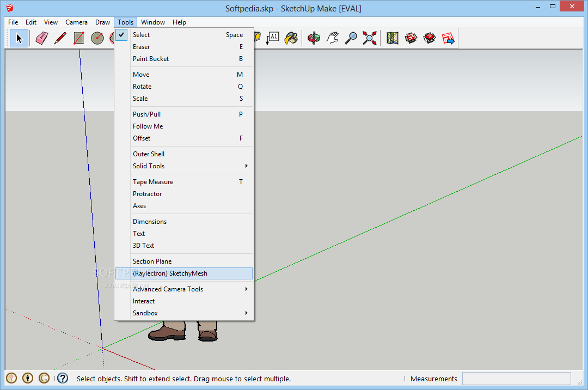This screenshot has width=588, height=390.
Task: Choose 3D Text menu entry
Action: pyautogui.click(x=184, y=245)
